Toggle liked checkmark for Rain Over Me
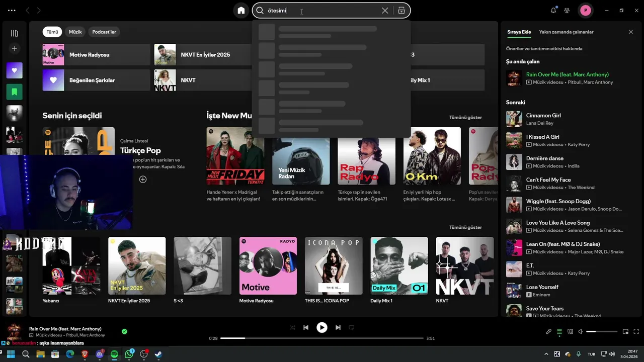This screenshot has width=644, height=362. pyautogui.click(x=124, y=331)
